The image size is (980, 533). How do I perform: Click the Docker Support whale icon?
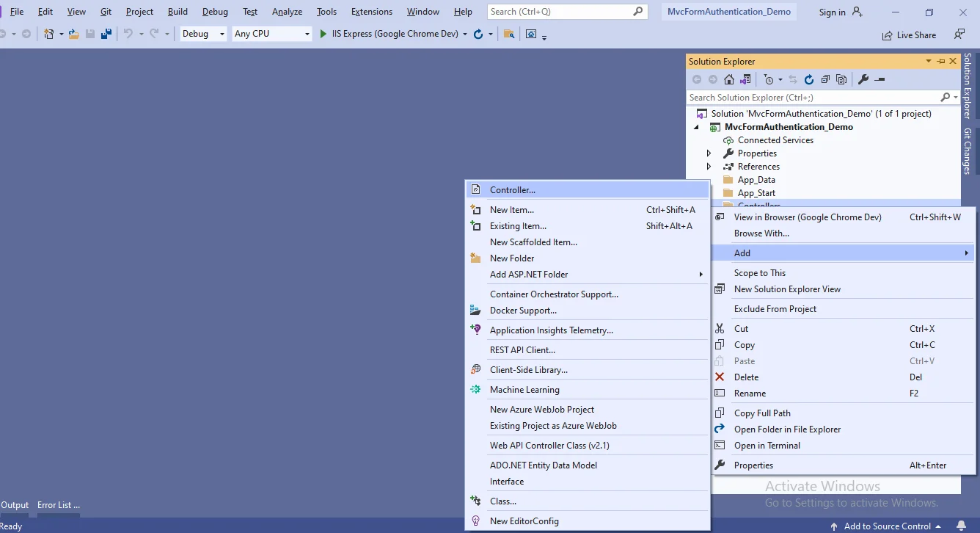476,310
